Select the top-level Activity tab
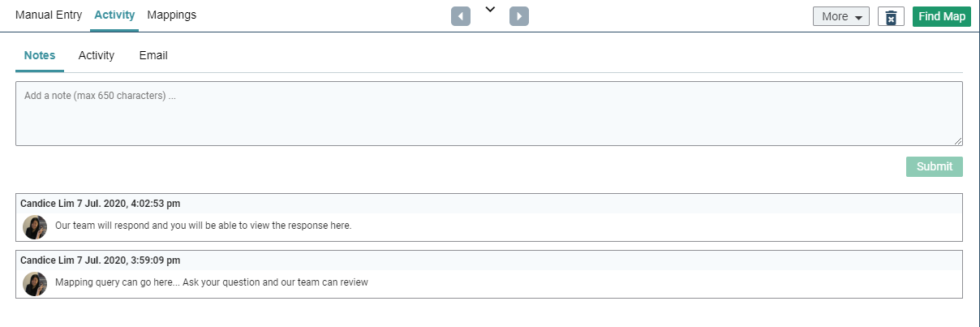The height and width of the screenshot is (327, 980). [x=114, y=15]
